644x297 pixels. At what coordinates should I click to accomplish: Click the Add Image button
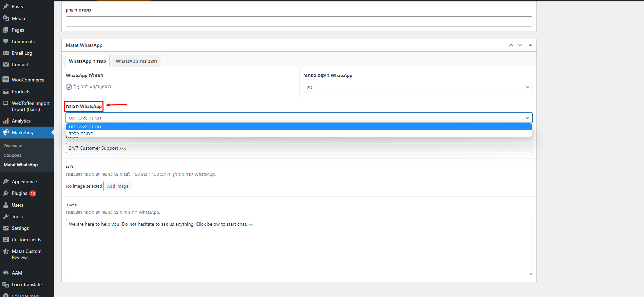pos(118,186)
